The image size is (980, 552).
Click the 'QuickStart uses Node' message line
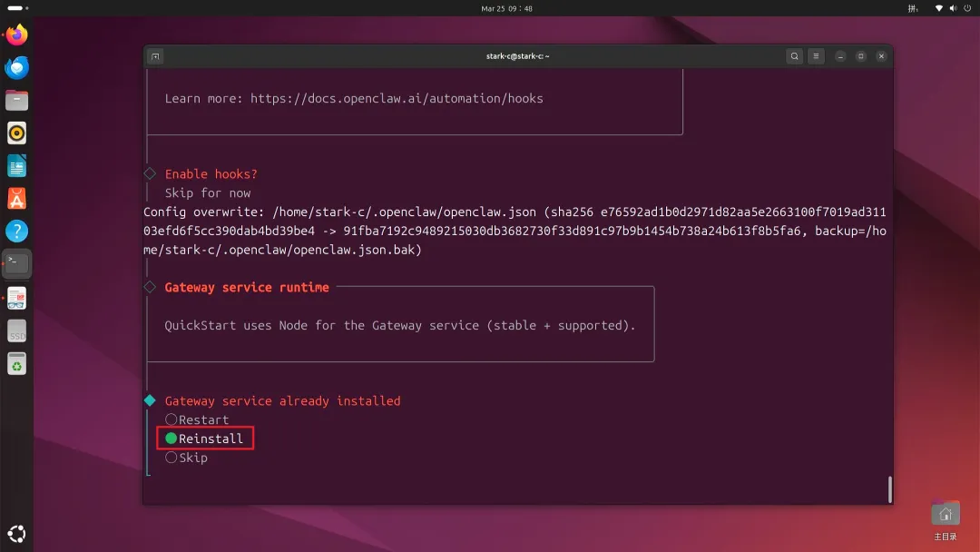click(x=400, y=325)
